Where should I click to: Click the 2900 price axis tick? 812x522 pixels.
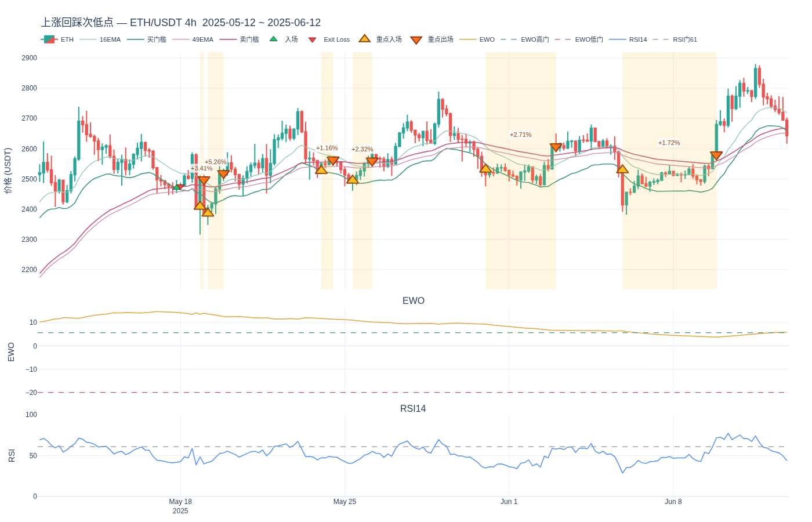pos(29,58)
